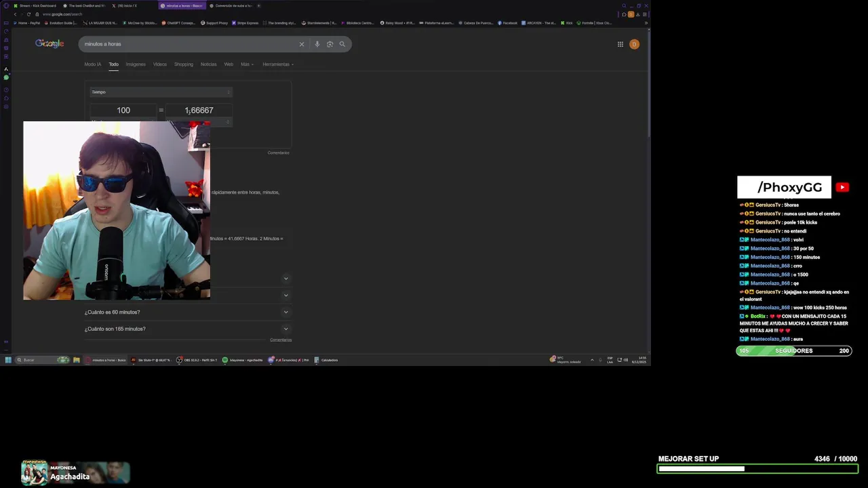Select the Videos results tab

tap(160, 64)
